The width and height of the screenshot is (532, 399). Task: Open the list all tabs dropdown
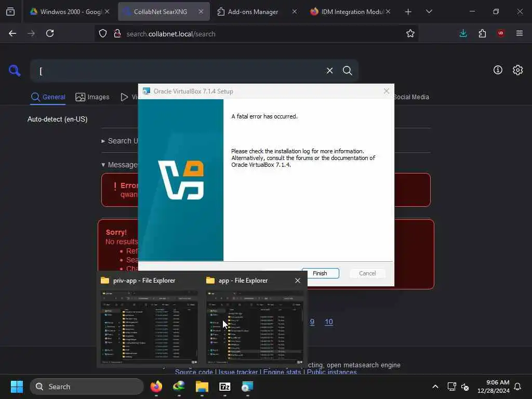429,11
